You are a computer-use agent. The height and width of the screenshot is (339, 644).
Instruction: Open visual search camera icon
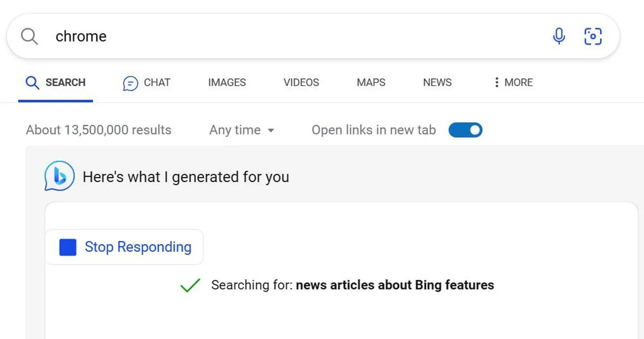593,36
